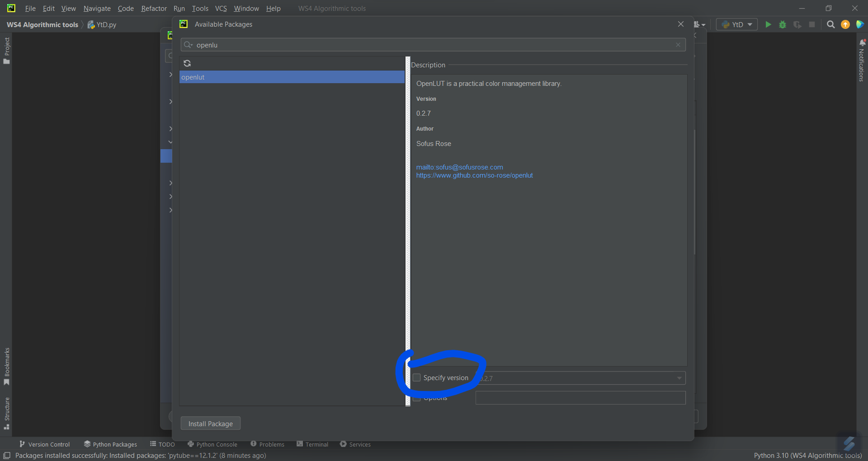Open the Code menu
868x461 pixels.
[126, 9]
